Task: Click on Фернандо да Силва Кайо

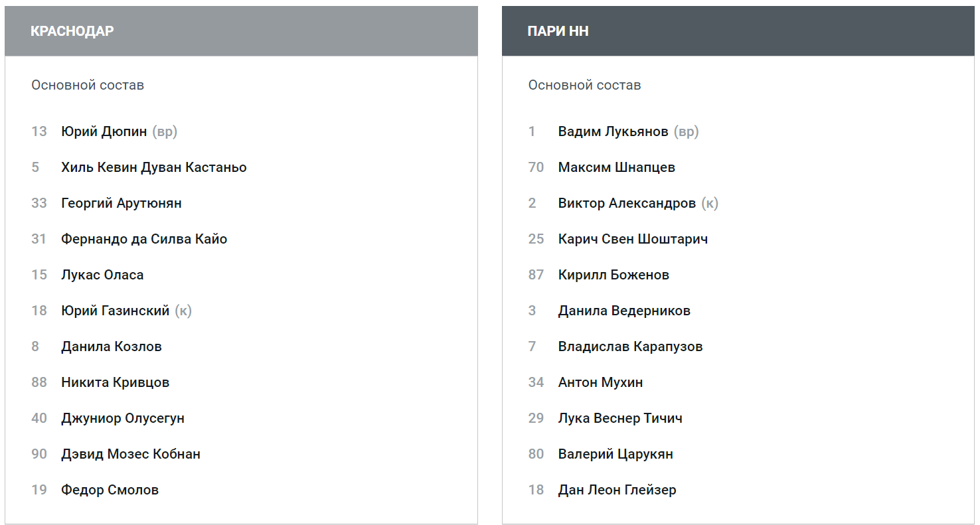Action: tap(144, 239)
